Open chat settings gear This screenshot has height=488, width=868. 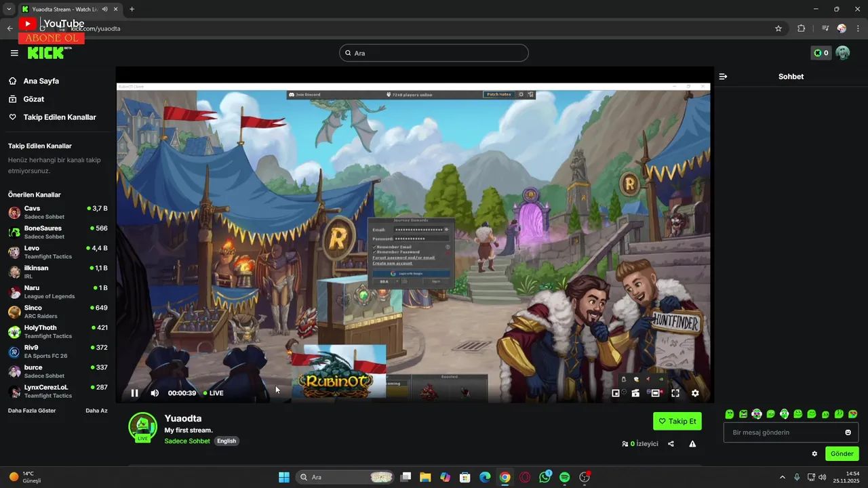click(x=814, y=454)
